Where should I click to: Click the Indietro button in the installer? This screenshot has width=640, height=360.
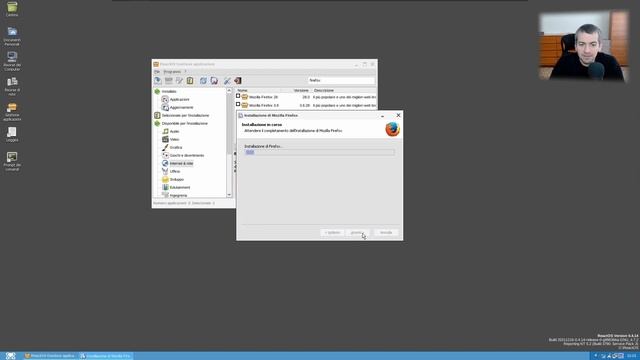[332, 233]
